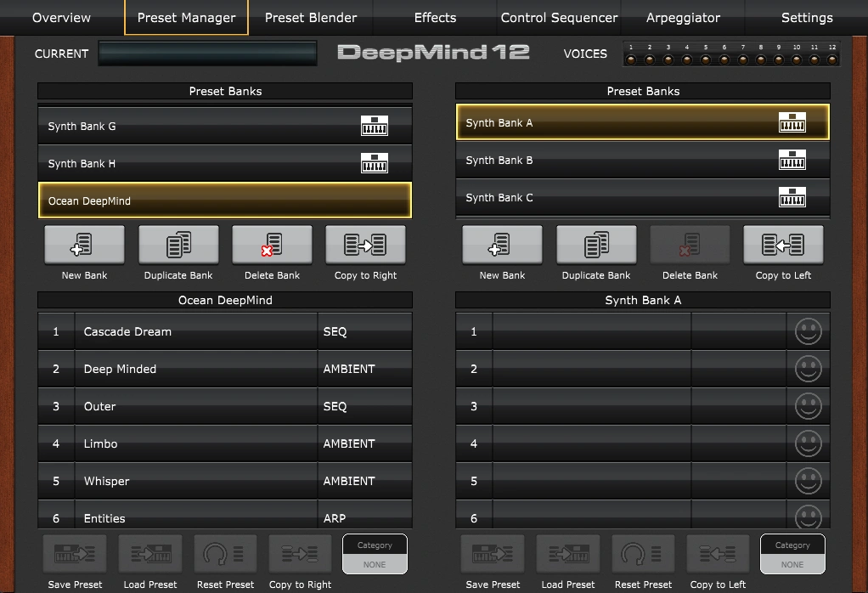Open the right panel Category selector
Image resolution: width=868 pixels, height=593 pixels.
click(x=792, y=555)
